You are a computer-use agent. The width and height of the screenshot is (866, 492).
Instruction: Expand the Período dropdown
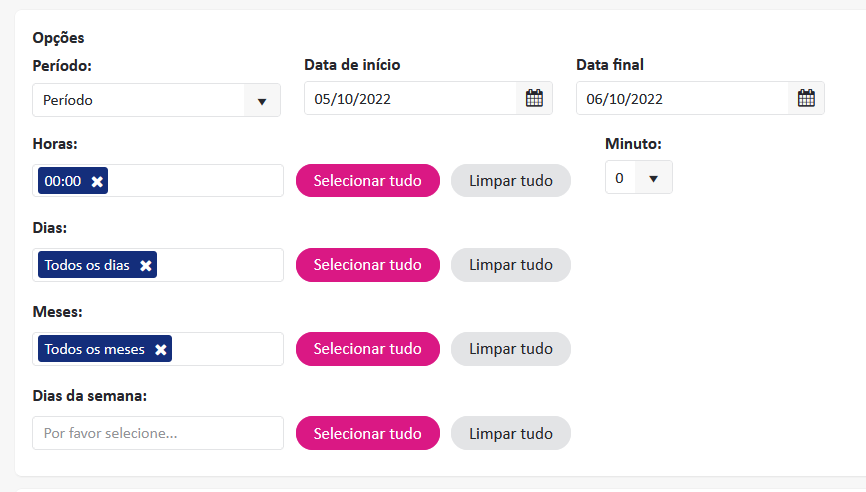coord(262,100)
